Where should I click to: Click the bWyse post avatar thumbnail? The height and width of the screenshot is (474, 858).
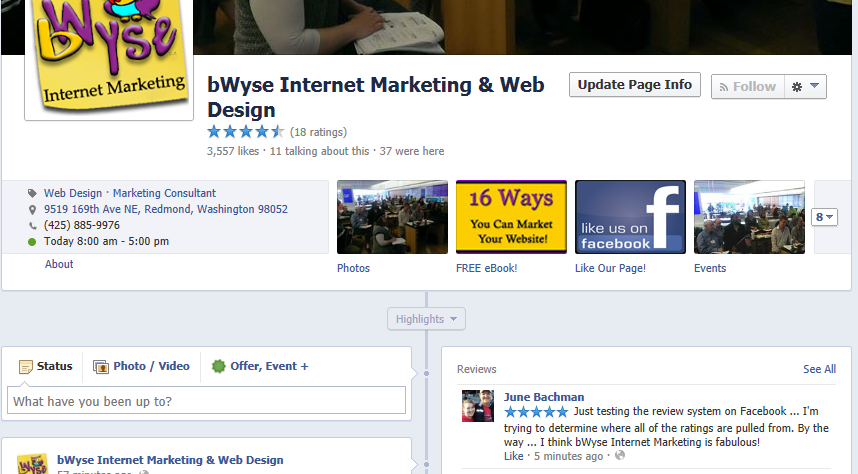pos(32,464)
